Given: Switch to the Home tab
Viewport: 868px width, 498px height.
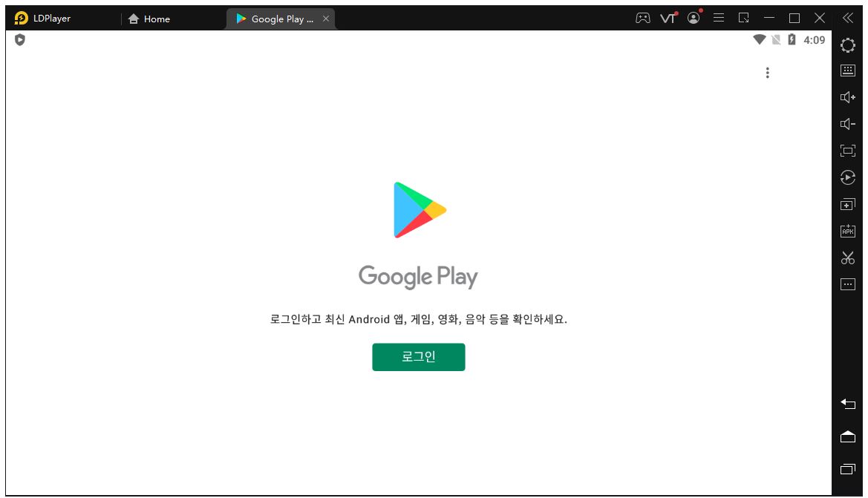Looking at the screenshot, I should point(149,19).
